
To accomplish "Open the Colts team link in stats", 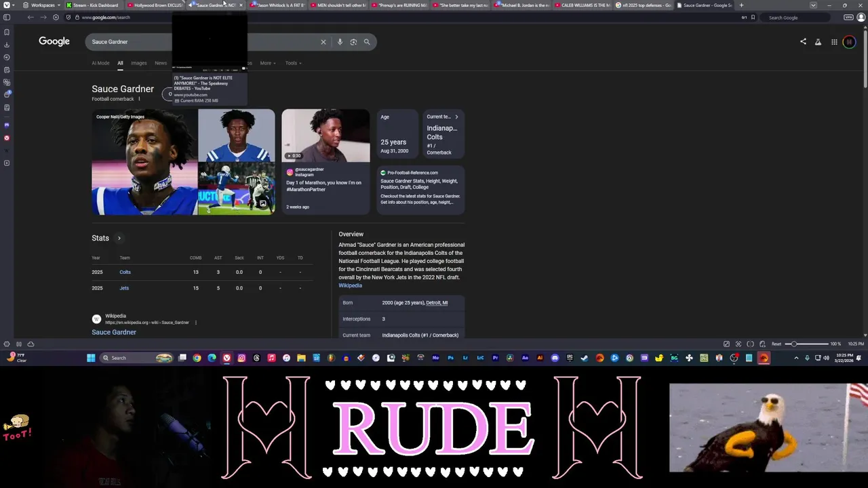I will (x=125, y=272).
